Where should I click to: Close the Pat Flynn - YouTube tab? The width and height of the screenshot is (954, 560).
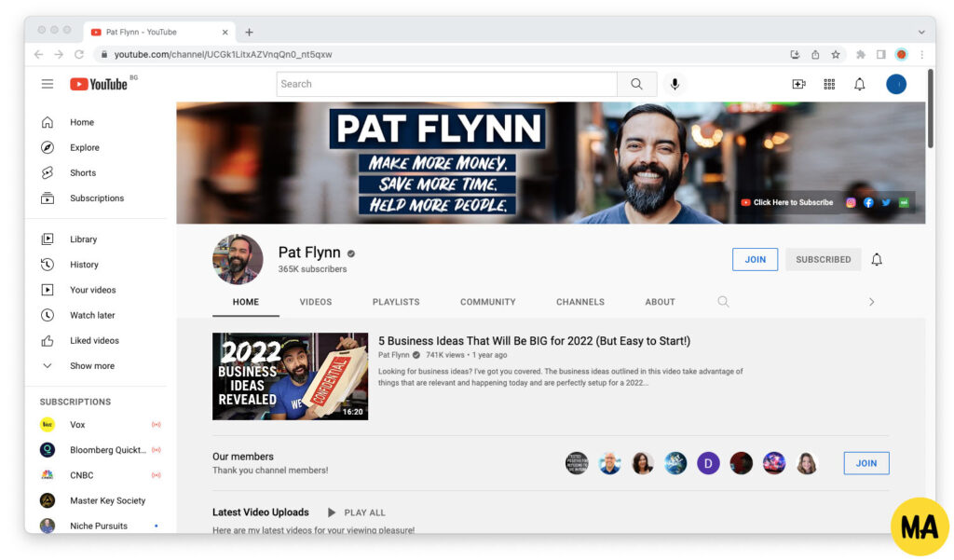[x=225, y=33]
